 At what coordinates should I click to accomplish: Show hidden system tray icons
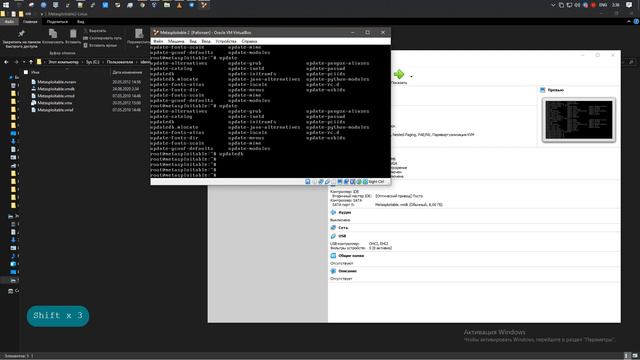pyautogui.click(x=553, y=5)
